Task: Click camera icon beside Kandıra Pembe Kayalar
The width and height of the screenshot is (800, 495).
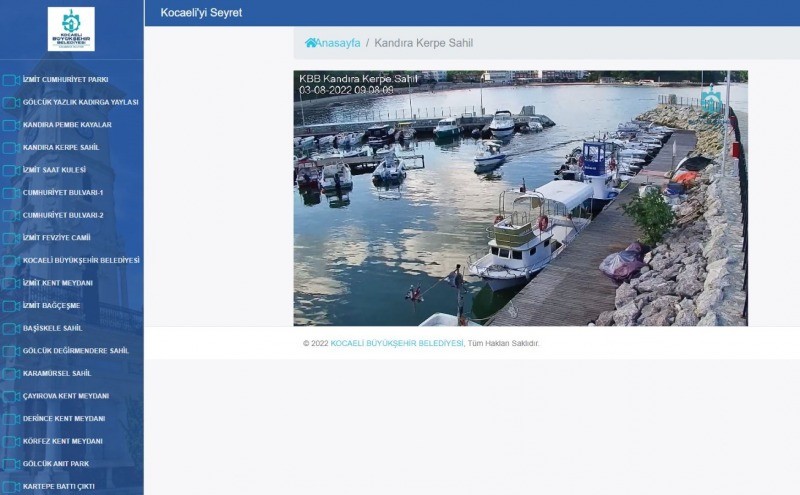Action: pyautogui.click(x=11, y=125)
